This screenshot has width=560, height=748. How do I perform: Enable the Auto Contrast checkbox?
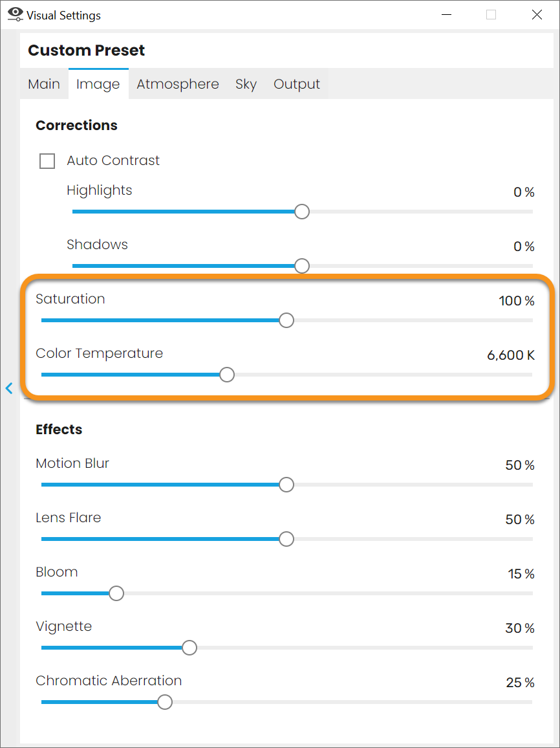(x=47, y=160)
